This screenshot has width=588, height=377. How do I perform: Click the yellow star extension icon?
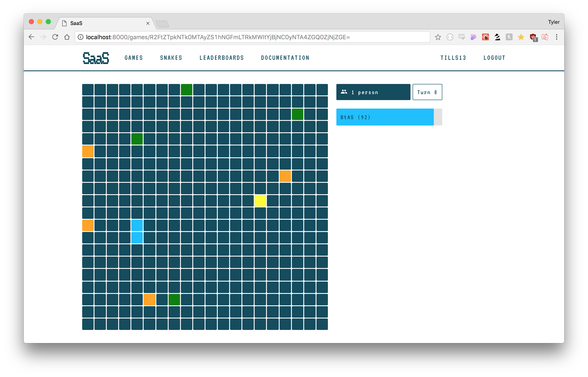521,37
